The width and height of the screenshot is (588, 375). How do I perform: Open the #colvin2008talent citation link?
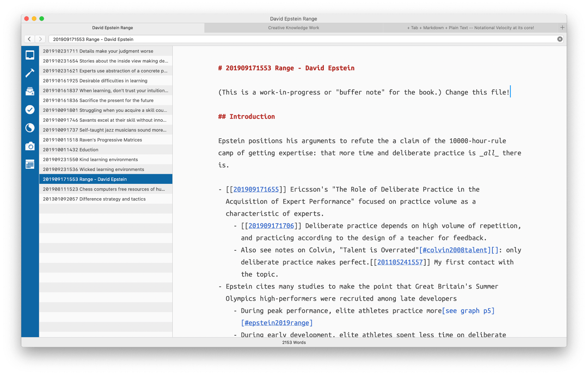[455, 250]
